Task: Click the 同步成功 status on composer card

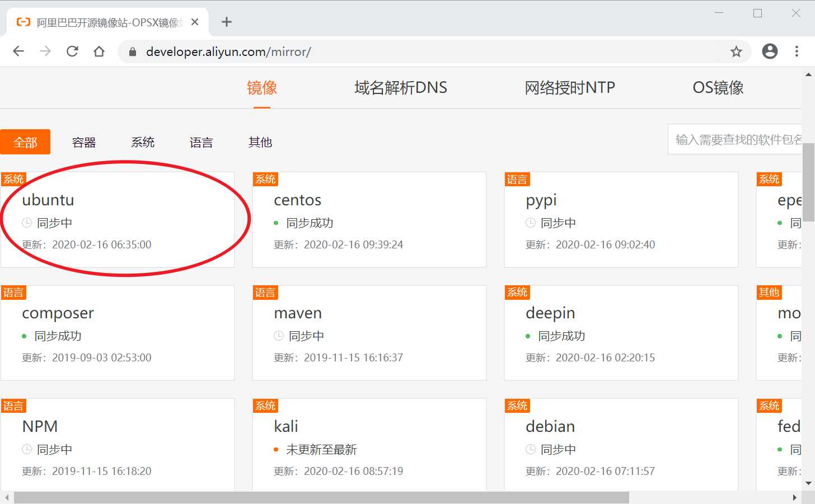Action: tap(58, 336)
